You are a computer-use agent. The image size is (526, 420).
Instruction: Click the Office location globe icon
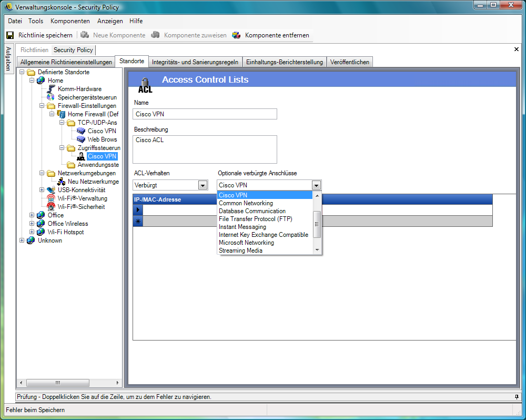click(x=41, y=215)
